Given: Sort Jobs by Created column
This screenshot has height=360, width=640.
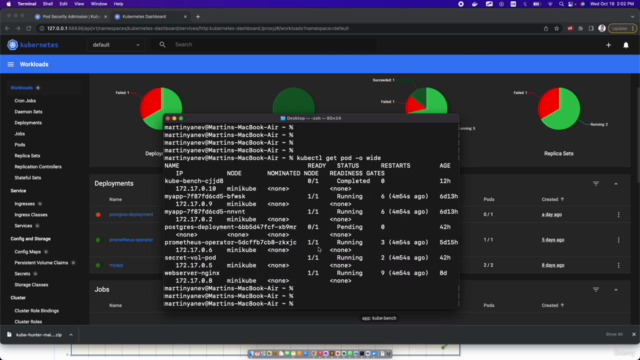Looking at the screenshot, I should tap(553, 305).
